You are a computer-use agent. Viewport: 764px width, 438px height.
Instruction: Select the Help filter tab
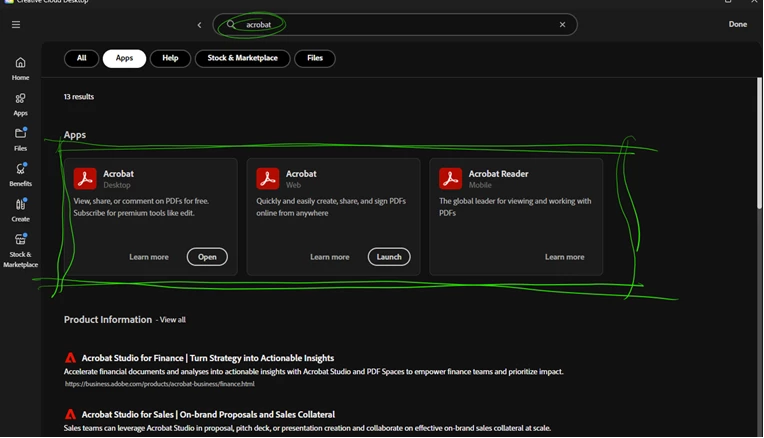click(x=170, y=58)
